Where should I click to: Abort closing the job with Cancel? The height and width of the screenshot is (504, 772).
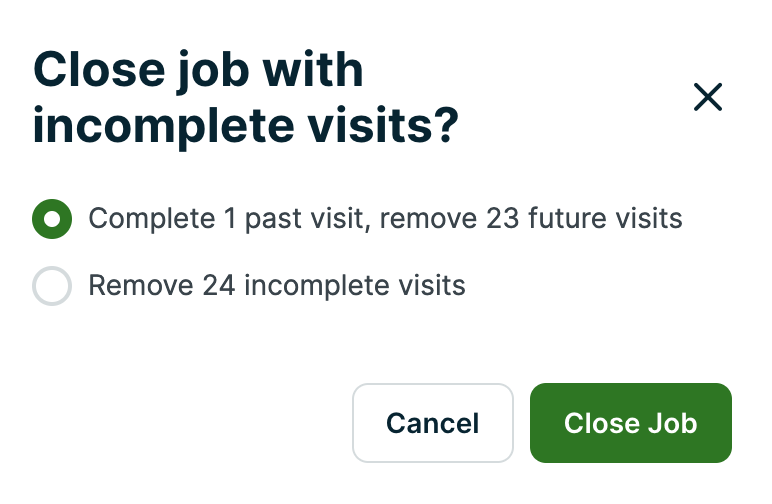(x=432, y=423)
